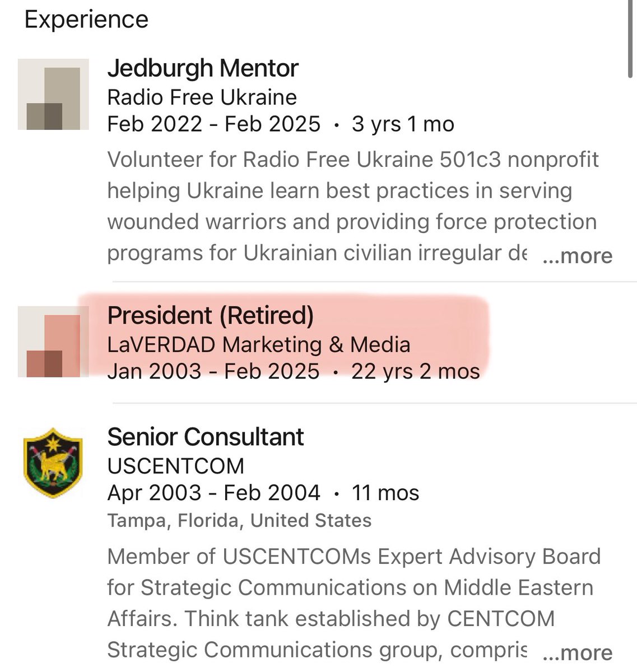Select the USCENTCOM company name
This screenshot has width=637, height=672.
click(176, 466)
